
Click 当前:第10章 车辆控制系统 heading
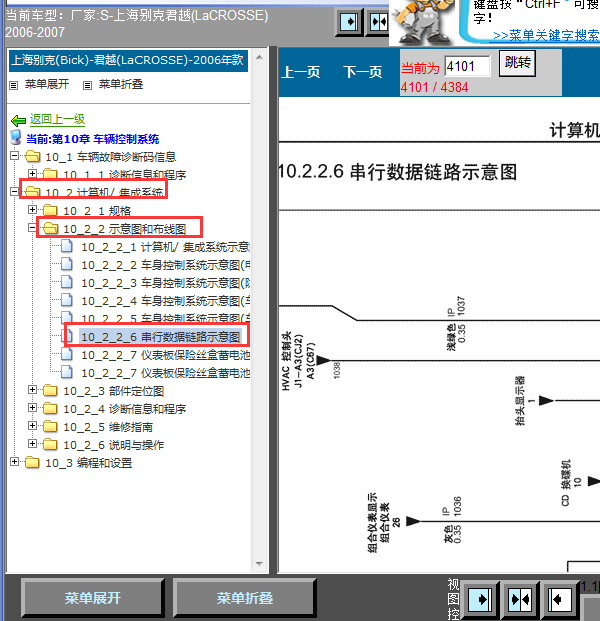(93, 139)
